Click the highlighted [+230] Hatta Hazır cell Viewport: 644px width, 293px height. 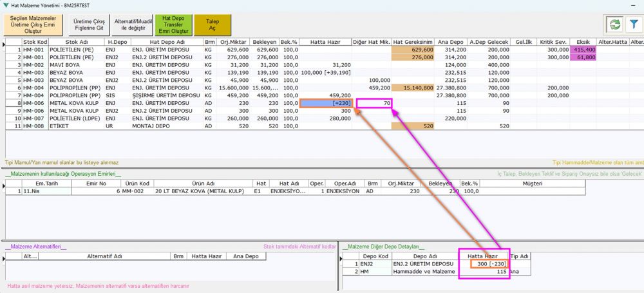coord(326,103)
